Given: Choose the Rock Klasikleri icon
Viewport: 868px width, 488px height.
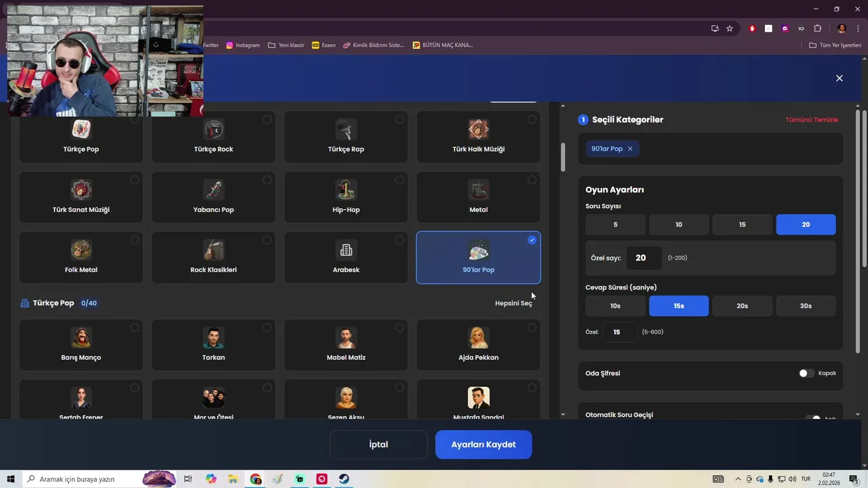Looking at the screenshot, I should click(214, 250).
